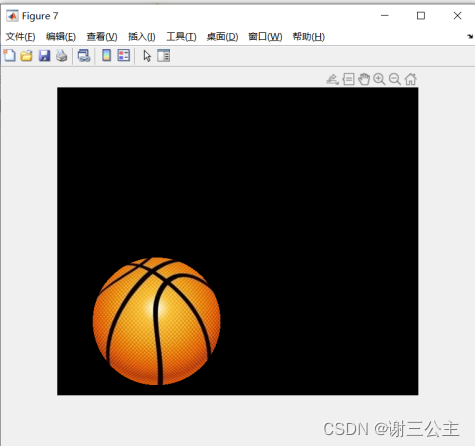Viewport: 475px width, 447px height.
Task: Activate the pan hand tool
Action: [364, 79]
